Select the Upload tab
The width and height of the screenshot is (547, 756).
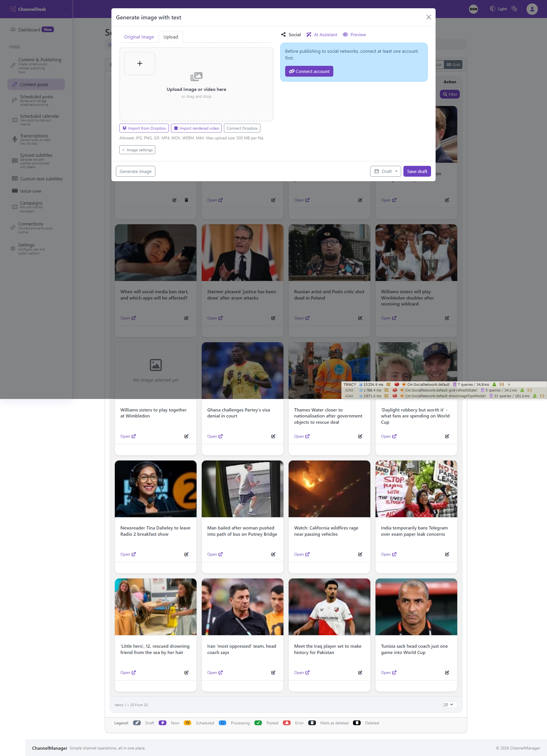click(x=171, y=37)
